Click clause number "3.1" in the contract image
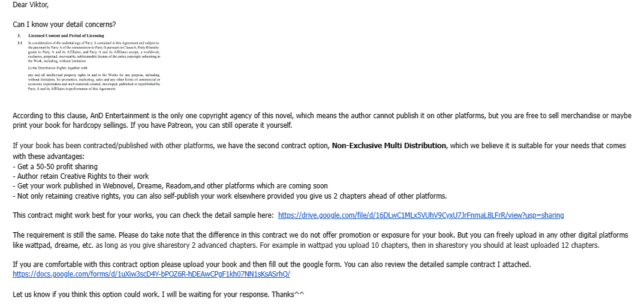This screenshot has height=306, width=644. coord(20,43)
